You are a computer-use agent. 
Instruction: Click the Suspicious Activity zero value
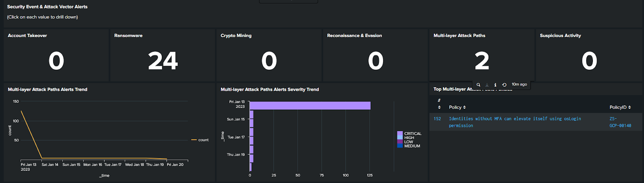click(589, 61)
